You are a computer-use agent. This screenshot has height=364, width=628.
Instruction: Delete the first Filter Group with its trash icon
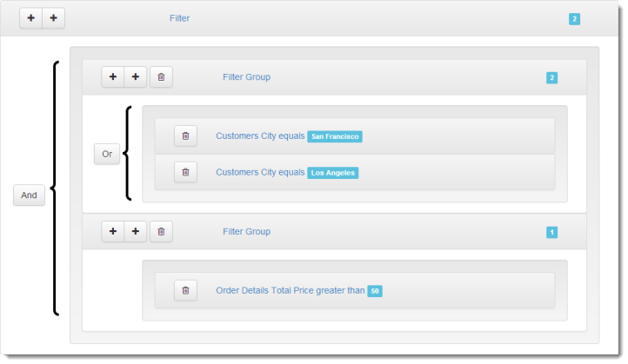coord(161,77)
